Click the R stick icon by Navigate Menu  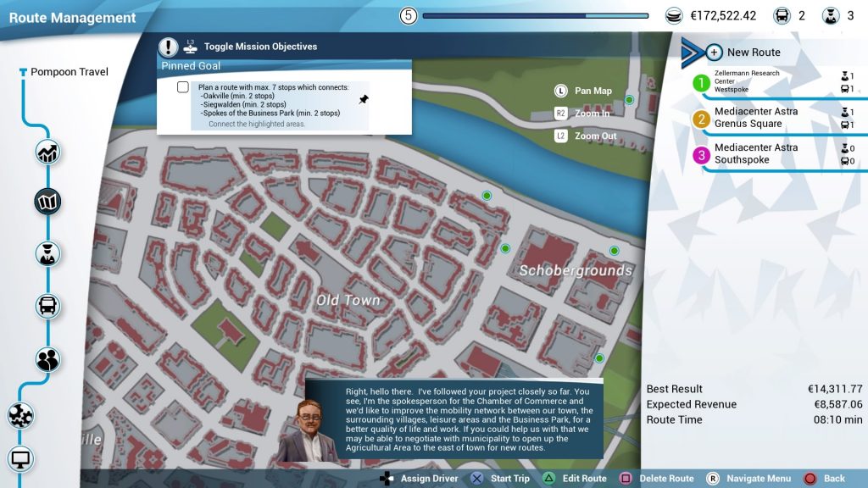coord(712,479)
